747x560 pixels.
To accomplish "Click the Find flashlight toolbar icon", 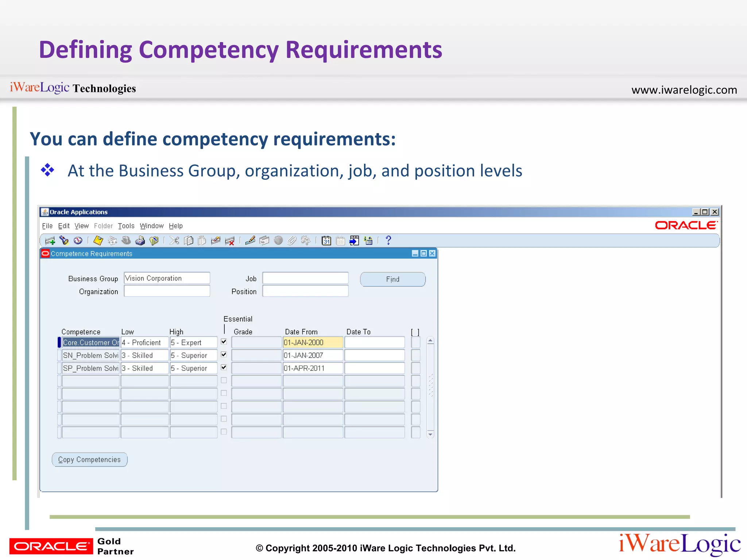I will click(x=64, y=241).
